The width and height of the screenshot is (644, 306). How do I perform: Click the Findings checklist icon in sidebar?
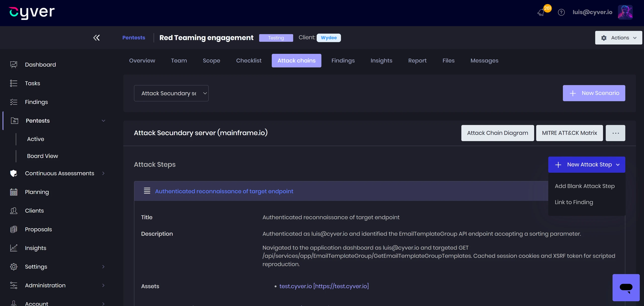14,102
